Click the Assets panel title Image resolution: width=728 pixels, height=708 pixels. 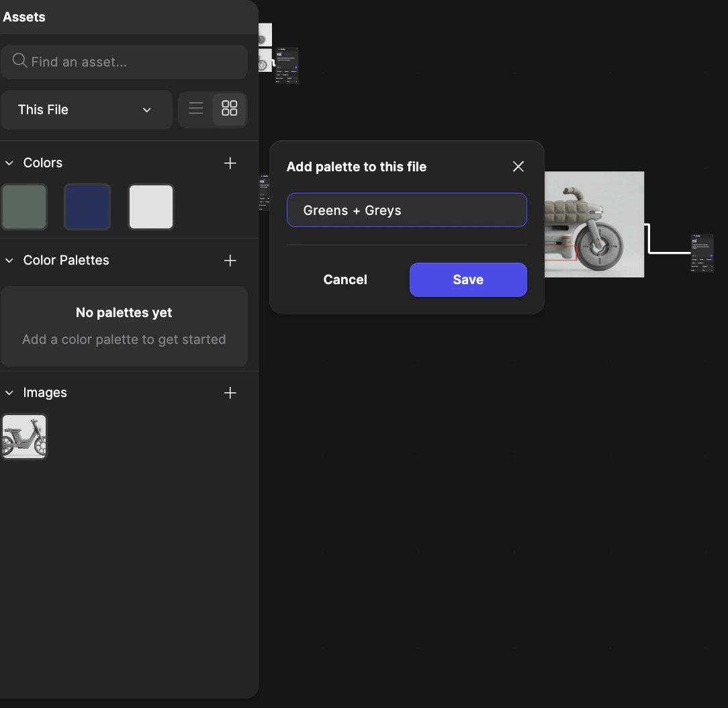[x=24, y=17]
